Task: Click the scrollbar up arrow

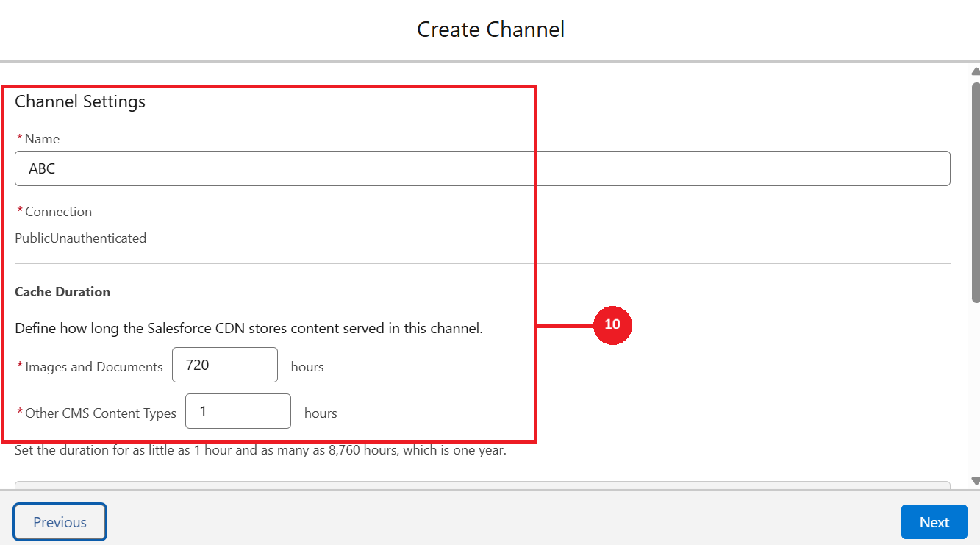Action: [x=975, y=71]
